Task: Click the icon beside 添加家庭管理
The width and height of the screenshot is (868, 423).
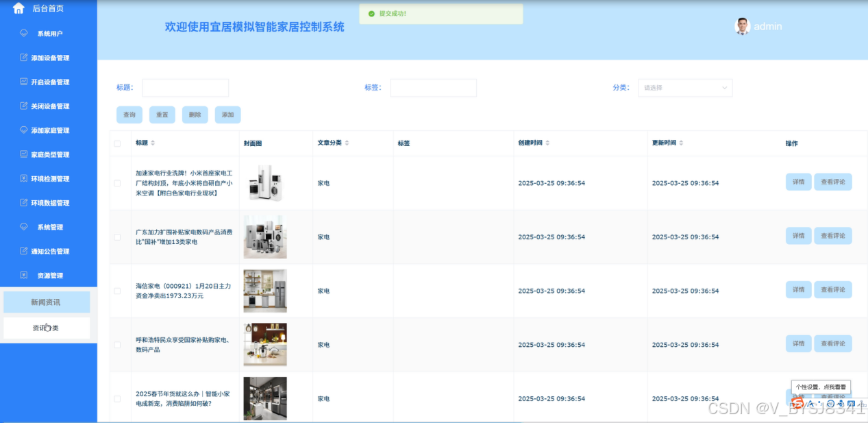Action: [24, 130]
